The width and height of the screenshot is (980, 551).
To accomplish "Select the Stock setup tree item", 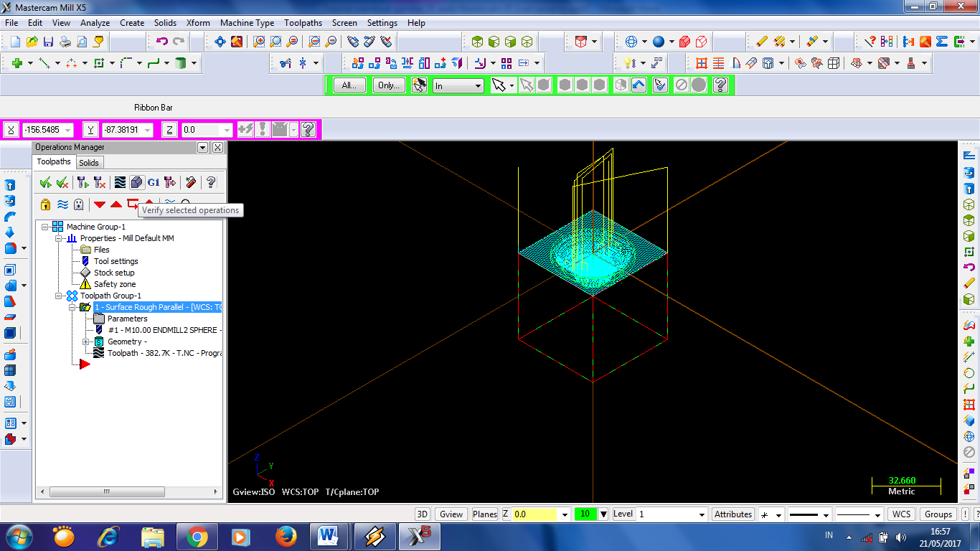I will pos(114,273).
